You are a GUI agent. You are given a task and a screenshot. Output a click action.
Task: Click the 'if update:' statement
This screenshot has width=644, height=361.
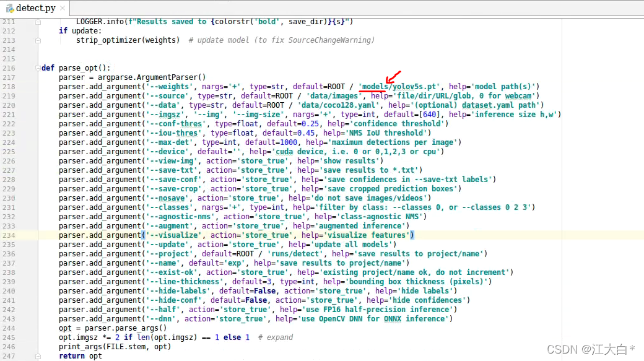80,31
